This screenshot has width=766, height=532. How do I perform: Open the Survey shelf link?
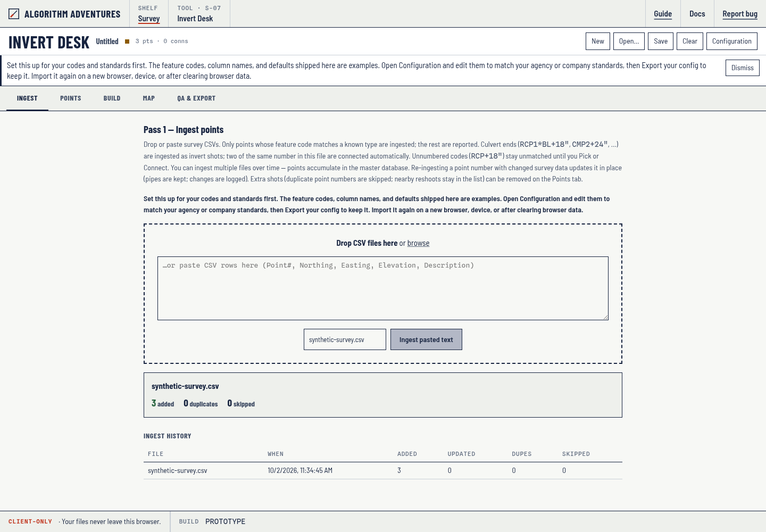tap(149, 19)
